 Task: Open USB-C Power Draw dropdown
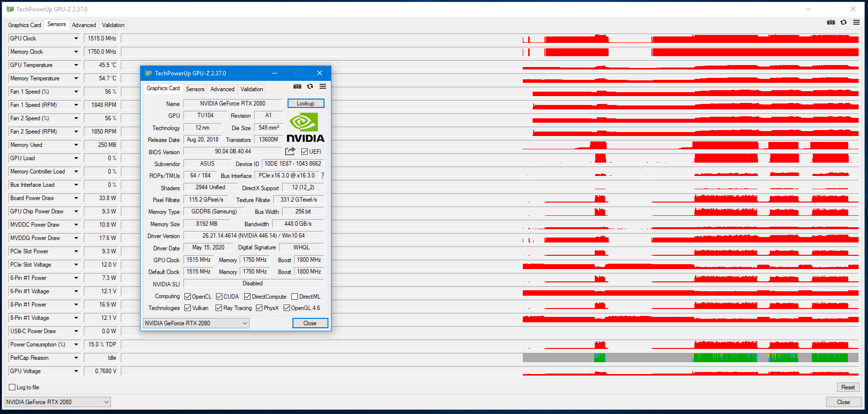[x=76, y=331]
